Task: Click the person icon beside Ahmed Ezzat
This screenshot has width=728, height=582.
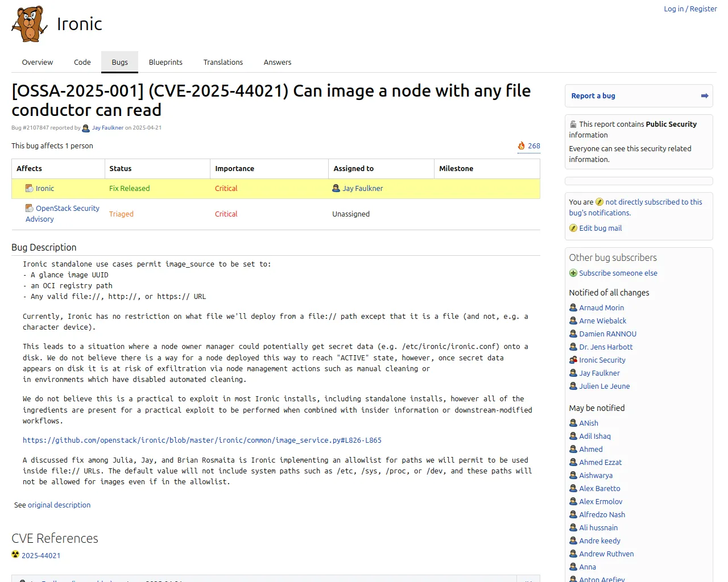Action: pyautogui.click(x=573, y=462)
